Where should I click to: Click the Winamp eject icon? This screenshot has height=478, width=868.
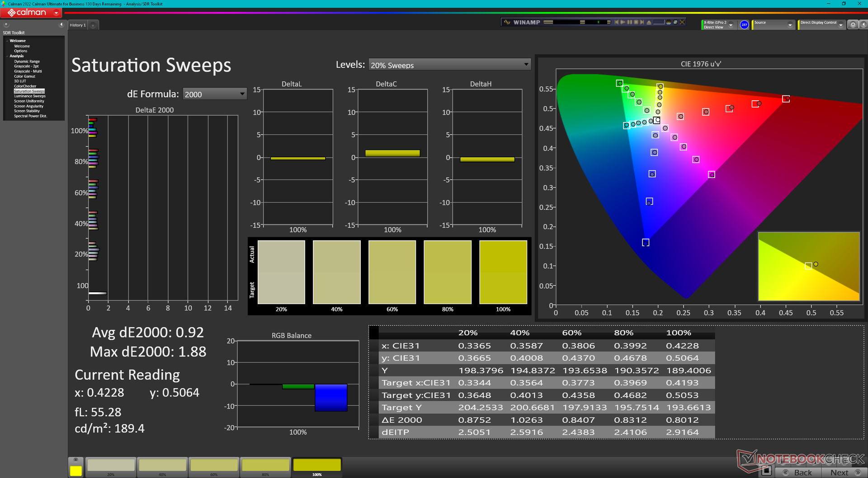tap(649, 22)
